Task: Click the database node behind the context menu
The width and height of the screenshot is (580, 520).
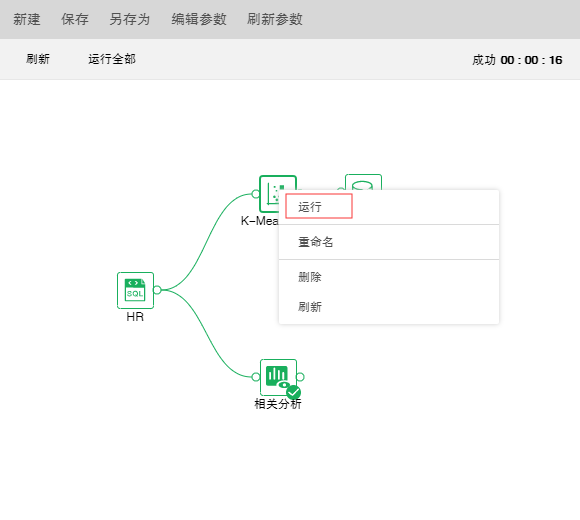Action: point(363,182)
